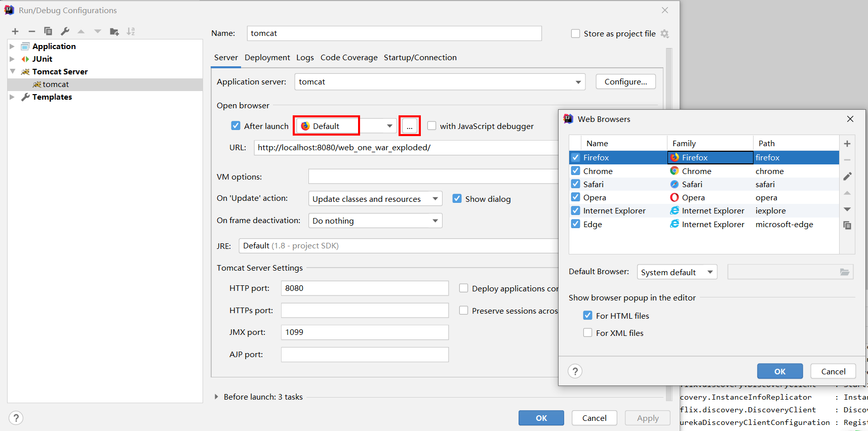The height and width of the screenshot is (431, 868).
Task: Click the HTTP port field 8080
Action: (365, 288)
